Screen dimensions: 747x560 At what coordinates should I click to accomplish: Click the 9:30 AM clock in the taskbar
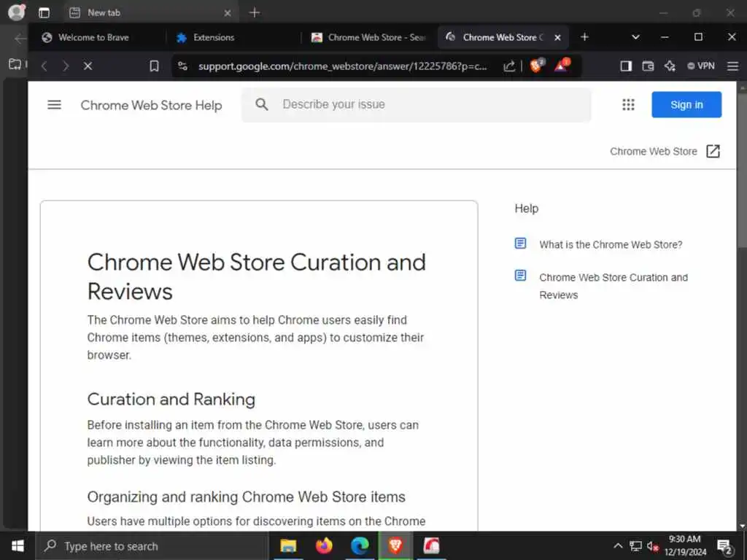[x=685, y=545]
